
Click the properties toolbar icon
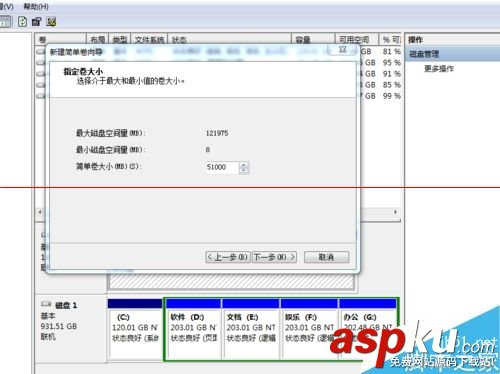[36, 22]
